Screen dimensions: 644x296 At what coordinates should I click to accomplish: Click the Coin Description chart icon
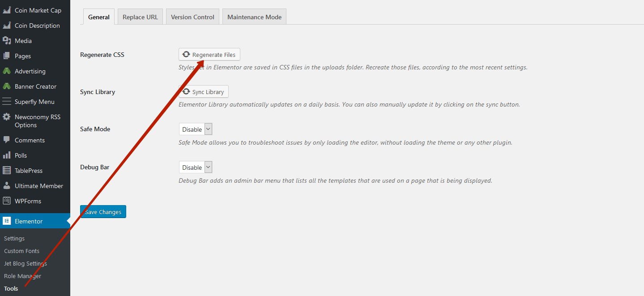(x=7, y=26)
